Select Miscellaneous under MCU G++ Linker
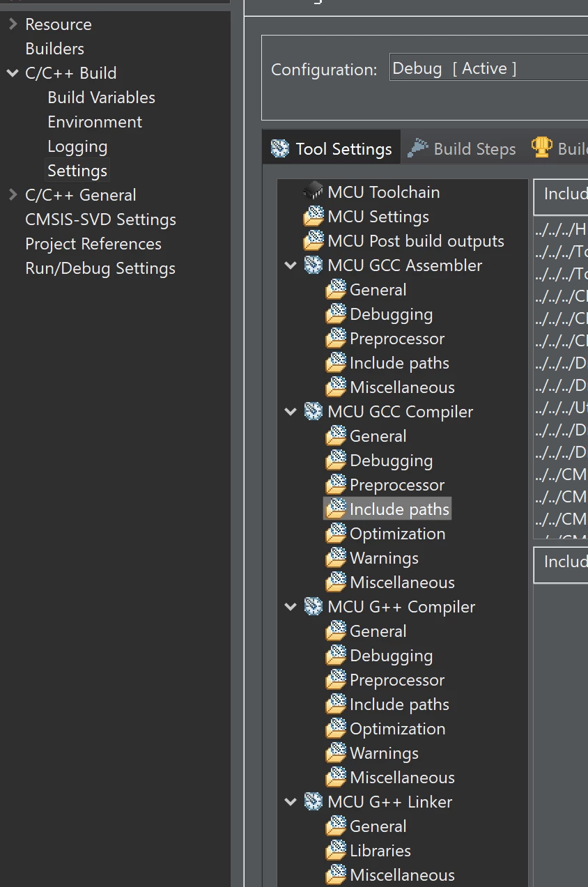The image size is (588, 887). pyautogui.click(x=402, y=875)
